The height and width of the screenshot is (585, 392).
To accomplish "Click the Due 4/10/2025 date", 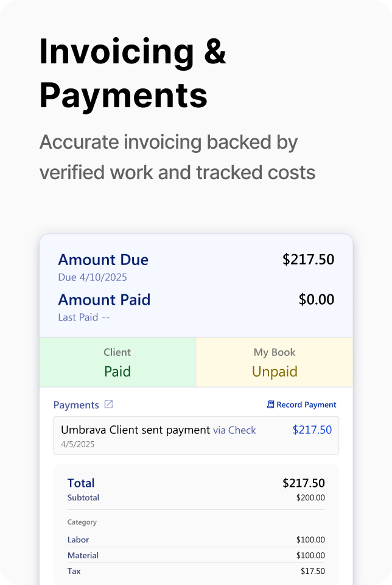I will (x=93, y=277).
